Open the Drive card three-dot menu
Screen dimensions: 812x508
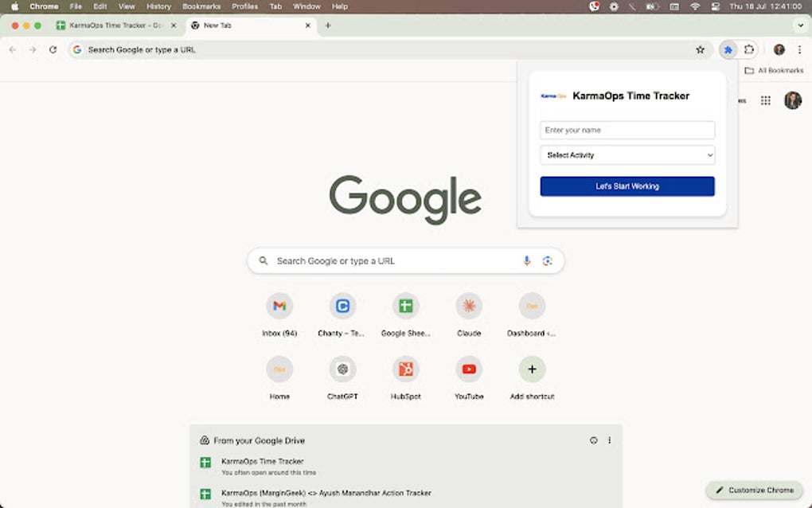pyautogui.click(x=609, y=440)
